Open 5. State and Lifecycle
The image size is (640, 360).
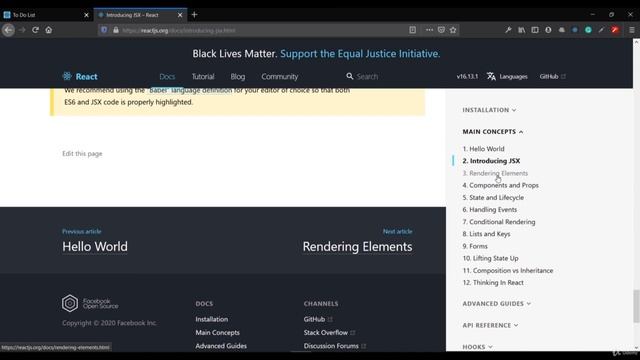coord(493,198)
